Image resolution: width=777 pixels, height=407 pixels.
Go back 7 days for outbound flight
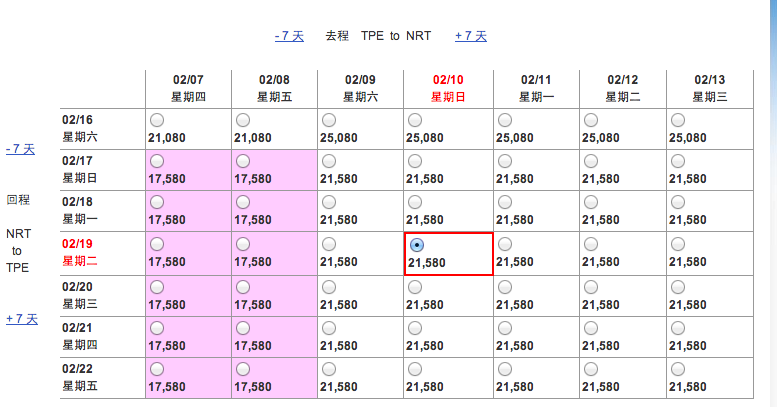pyautogui.click(x=289, y=36)
